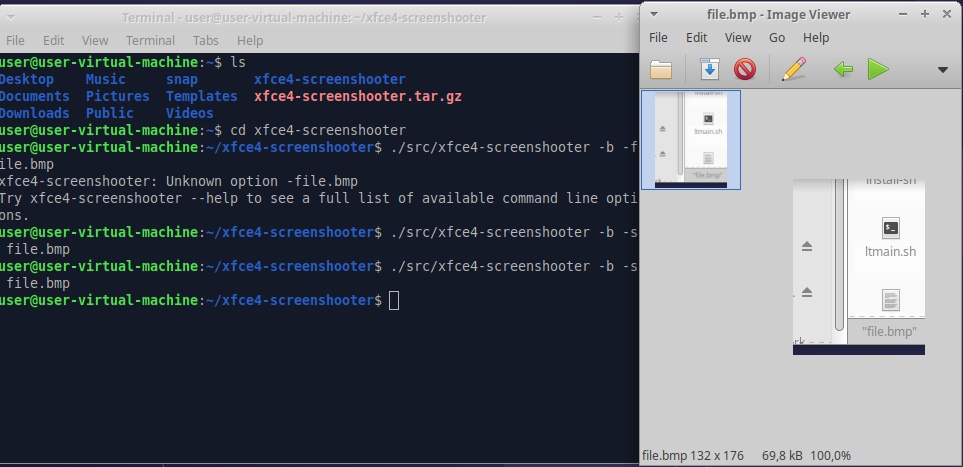This screenshot has height=467, width=963.
Task: Open the Terminal menu in the terminal menubar
Action: (x=150, y=40)
